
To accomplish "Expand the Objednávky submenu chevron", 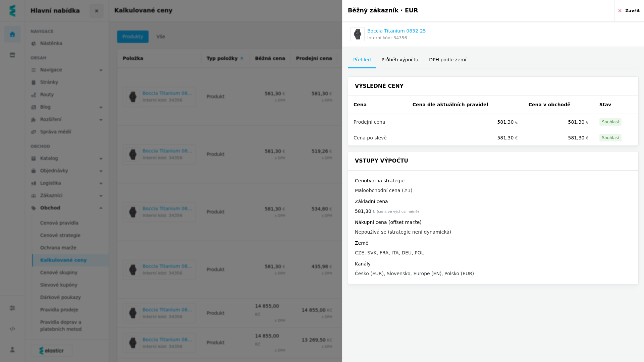I will click(101, 171).
